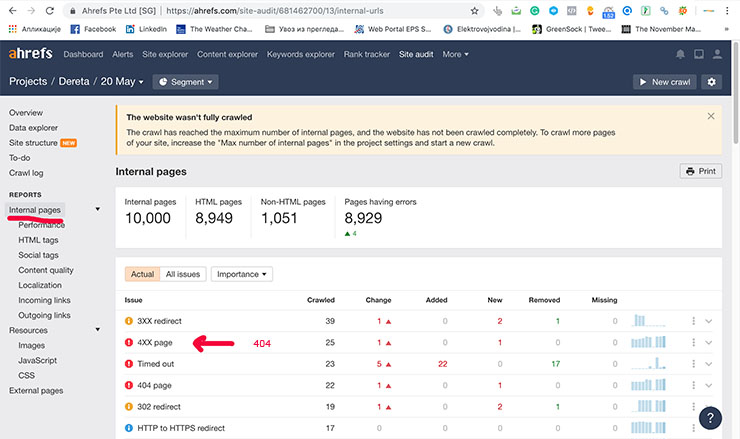This screenshot has height=439, width=740.
Task: Open the 20 May crawl dropdown
Action: (x=122, y=82)
